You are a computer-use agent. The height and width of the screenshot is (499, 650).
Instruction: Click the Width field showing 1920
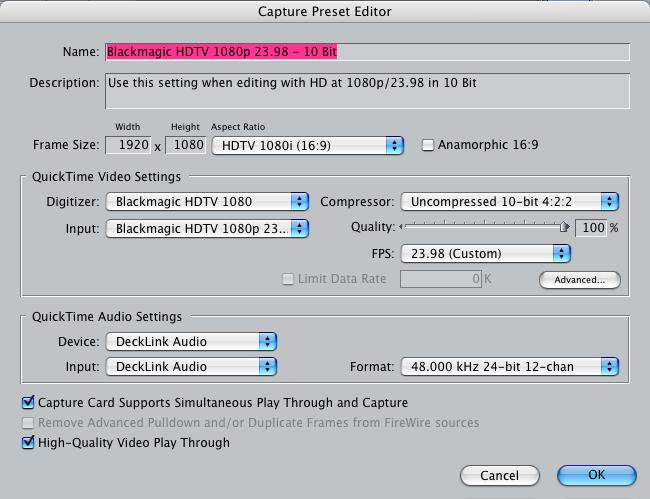pyautogui.click(x=128, y=145)
